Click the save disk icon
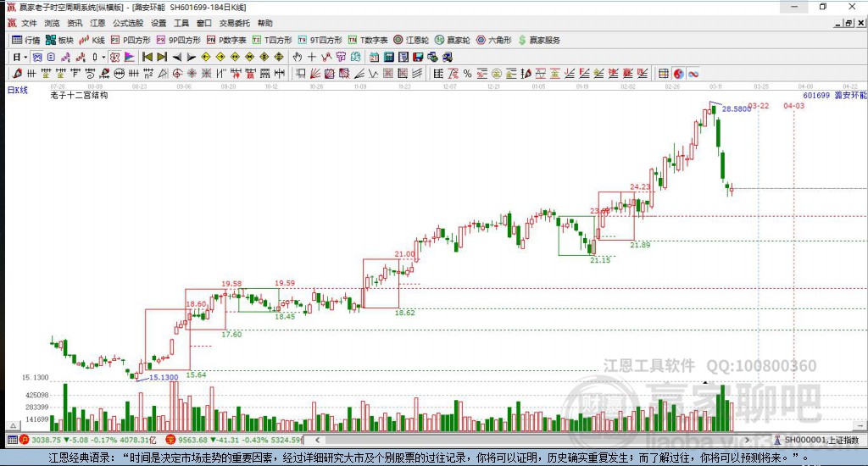868x466 pixels. click(418, 57)
